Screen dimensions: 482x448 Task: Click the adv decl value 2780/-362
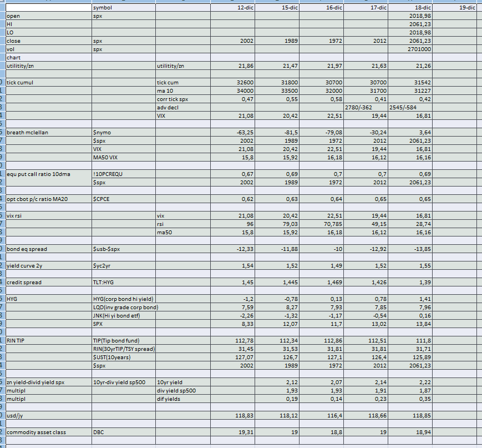pyautogui.click(x=366, y=107)
